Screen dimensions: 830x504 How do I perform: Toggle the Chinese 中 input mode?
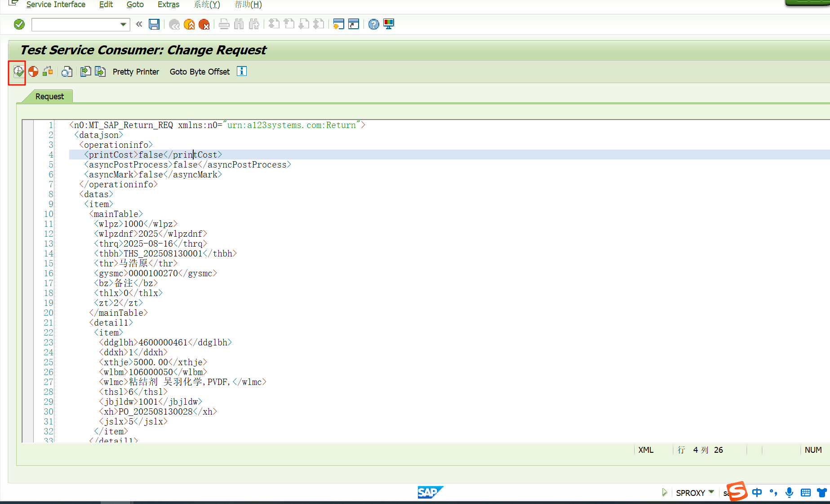pyautogui.click(x=757, y=492)
